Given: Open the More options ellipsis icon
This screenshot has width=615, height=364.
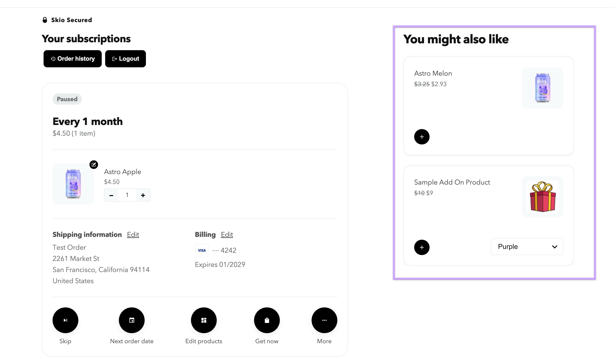Looking at the screenshot, I should click(324, 320).
